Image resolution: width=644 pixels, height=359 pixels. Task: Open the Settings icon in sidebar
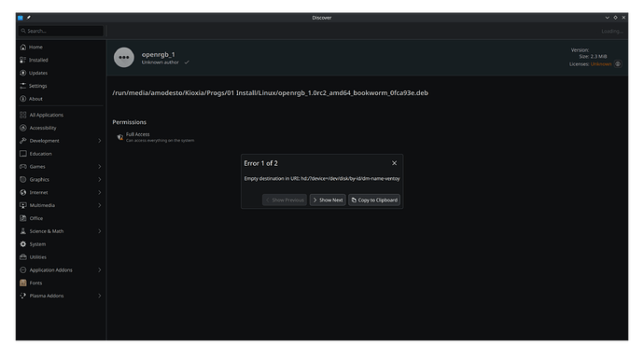[x=23, y=86]
